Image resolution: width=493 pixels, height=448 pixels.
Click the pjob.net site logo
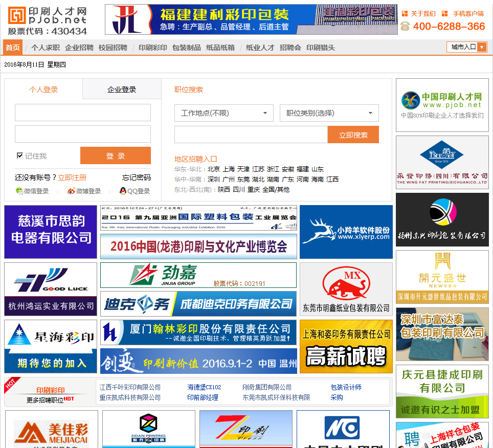(47, 20)
